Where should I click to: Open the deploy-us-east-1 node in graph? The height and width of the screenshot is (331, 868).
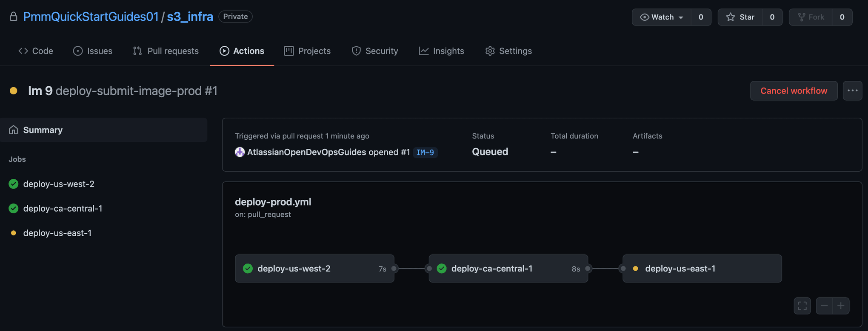702,269
